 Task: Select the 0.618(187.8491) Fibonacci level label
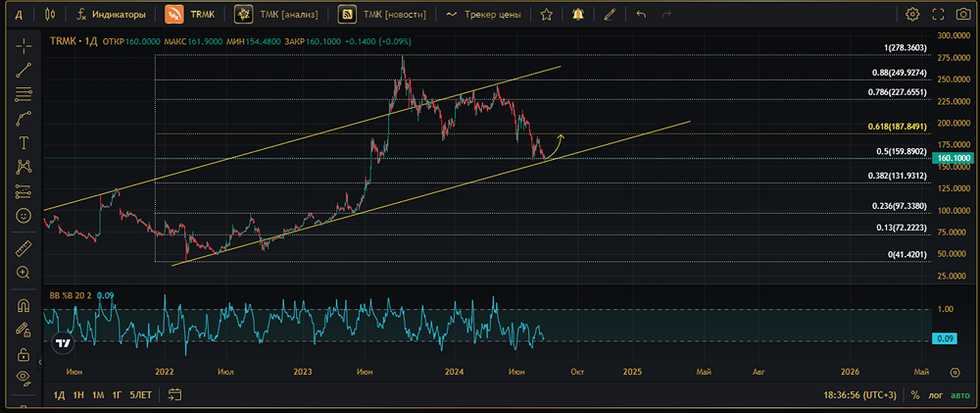tap(897, 127)
